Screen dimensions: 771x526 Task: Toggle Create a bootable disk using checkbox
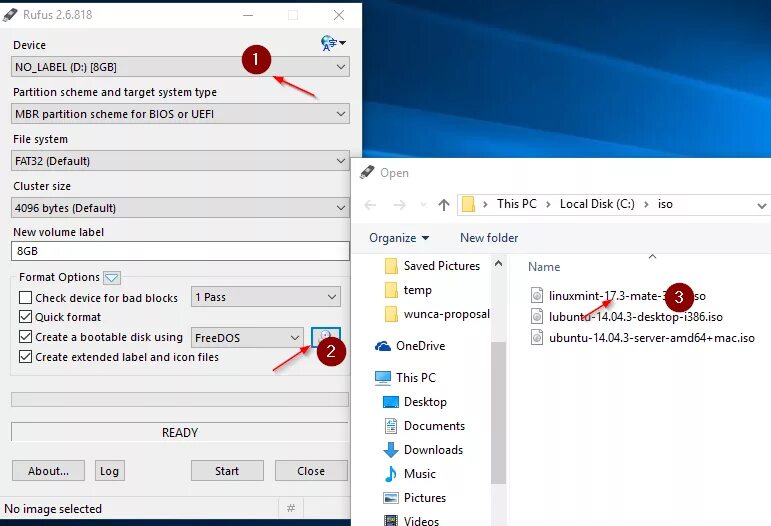[25, 337]
